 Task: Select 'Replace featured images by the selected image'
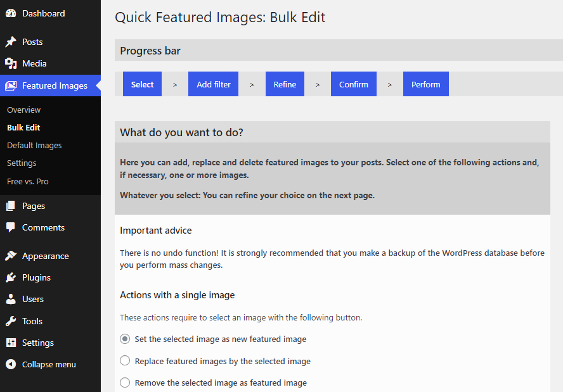tap(125, 361)
